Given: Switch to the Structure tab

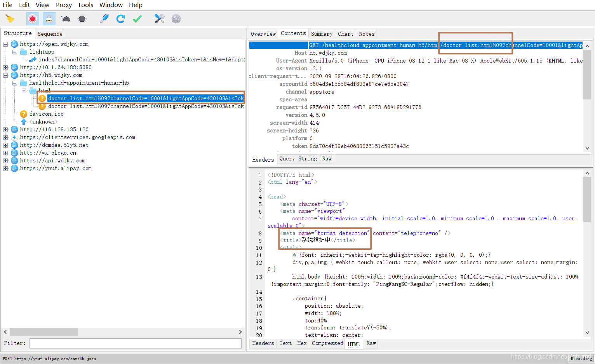Looking at the screenshot, I should tap(18, 33).
